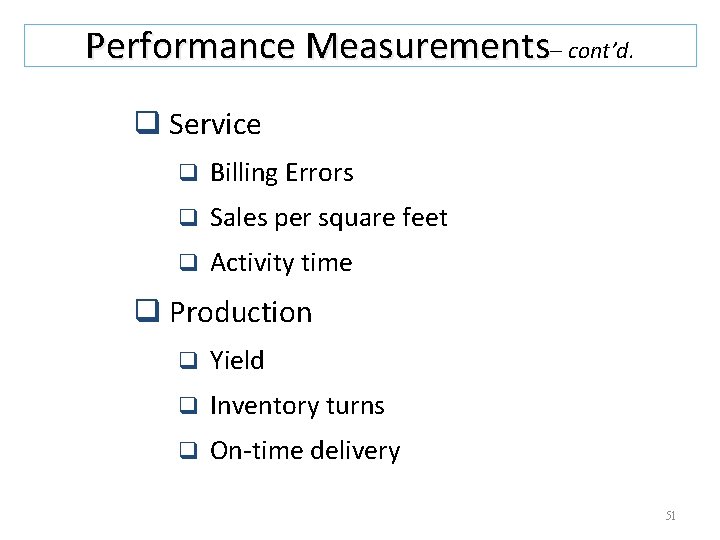
Task: Click the checkbox bullet beside Sales per square feet
Action: (188, 217)
